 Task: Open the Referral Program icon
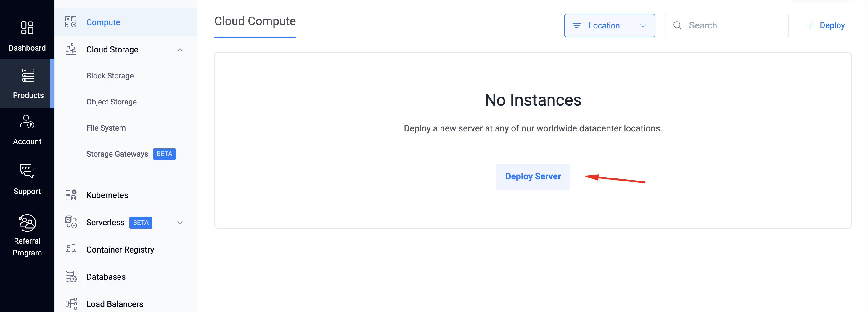pos(27,223)
